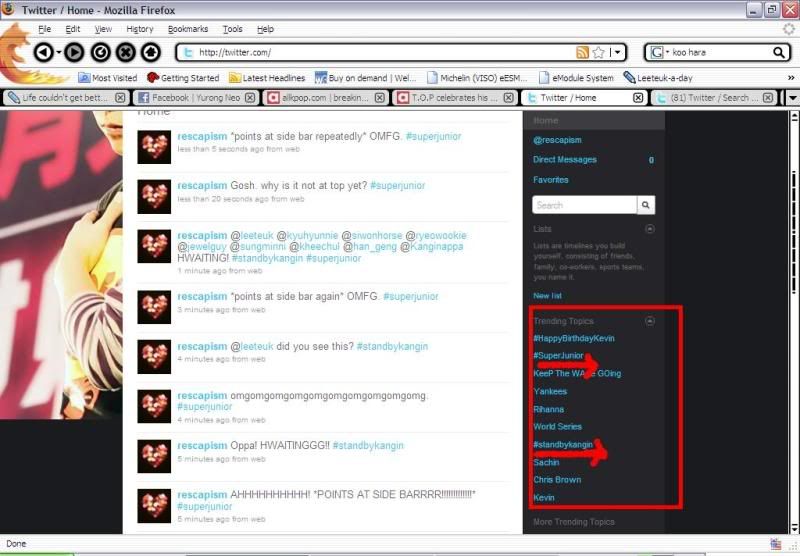Click the #HappyBirthdayKevin trending topic

tap(574, 339)
